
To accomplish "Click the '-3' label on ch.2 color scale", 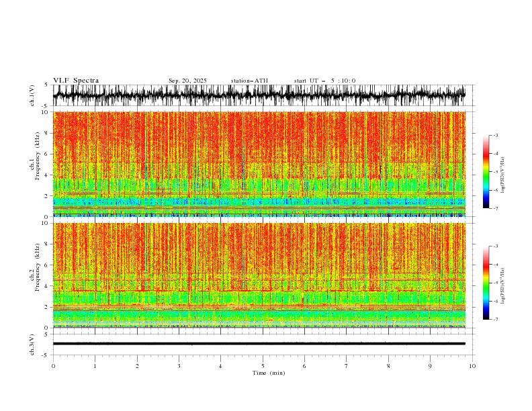I will (496, 246).
